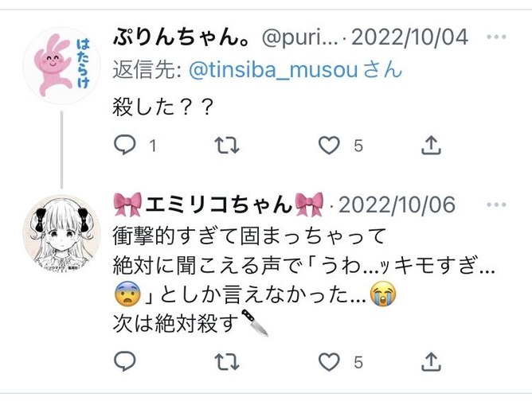
Task: Share エミリコちゃん's tweet
Action: [431, 361]
